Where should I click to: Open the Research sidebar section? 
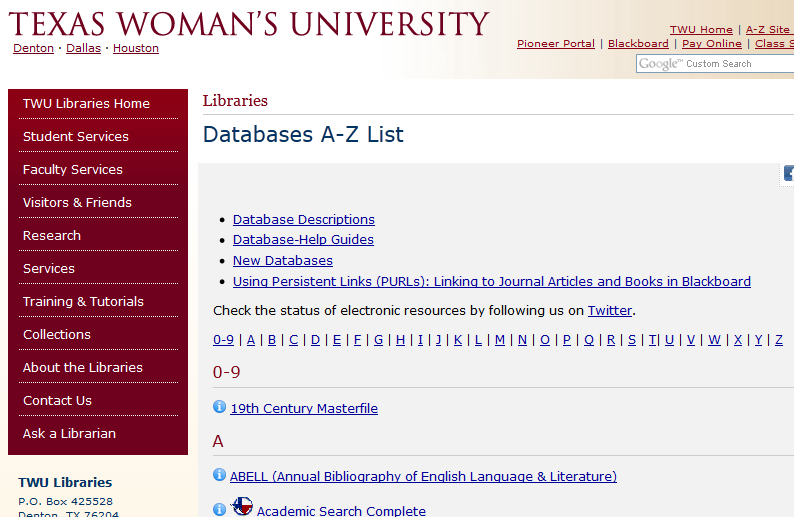pyautogui.click(x=52, y=235)
